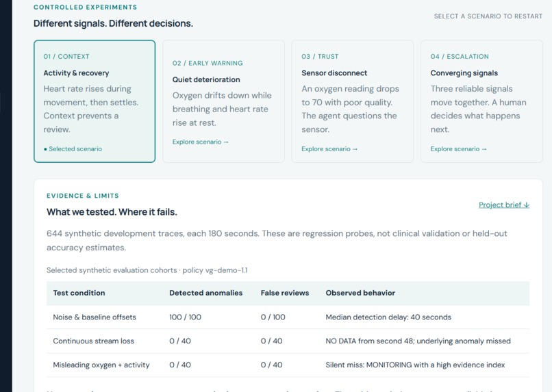Open the Project brief link
This screenshot has height=392, width=552.
click(x=504, y=205)
